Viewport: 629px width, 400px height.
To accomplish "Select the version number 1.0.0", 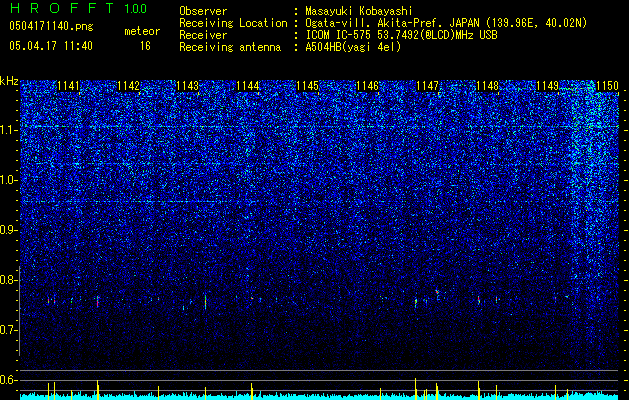I will pyautogui.click(x=136, y=8).
